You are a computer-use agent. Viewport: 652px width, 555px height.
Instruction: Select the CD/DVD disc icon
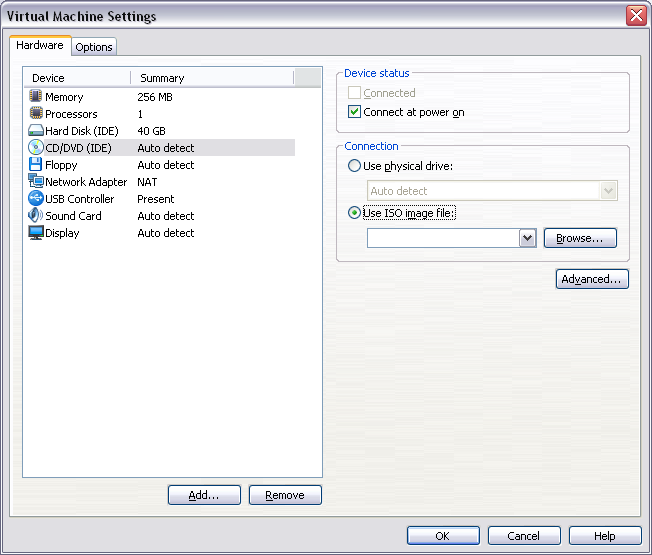point(36,147)
